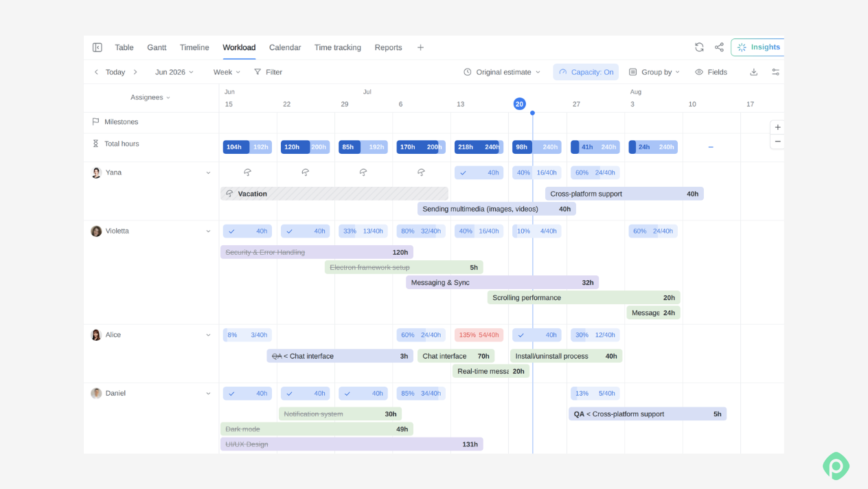Click Alice's July 20 completed 40h cell
868x489 pixels.
536,335
